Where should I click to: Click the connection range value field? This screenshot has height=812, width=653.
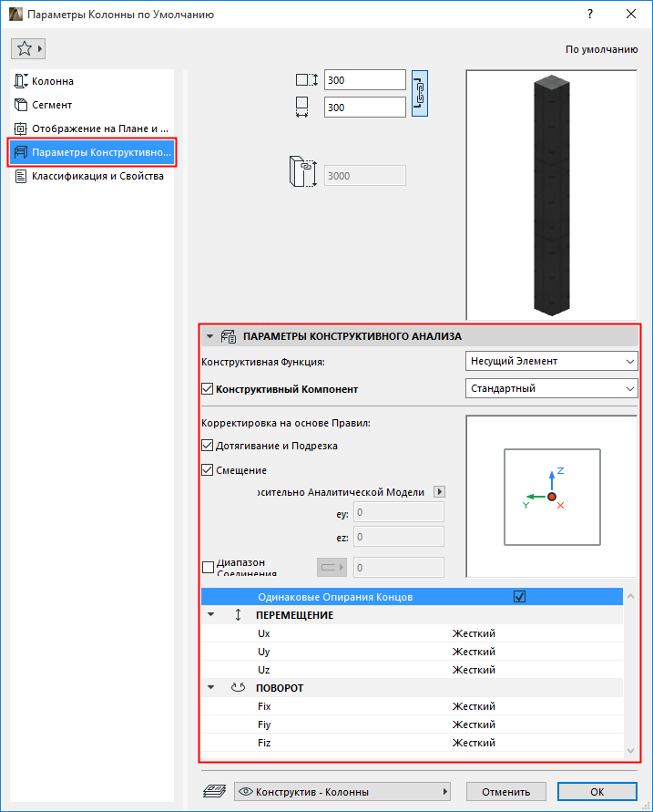[398, 568]
